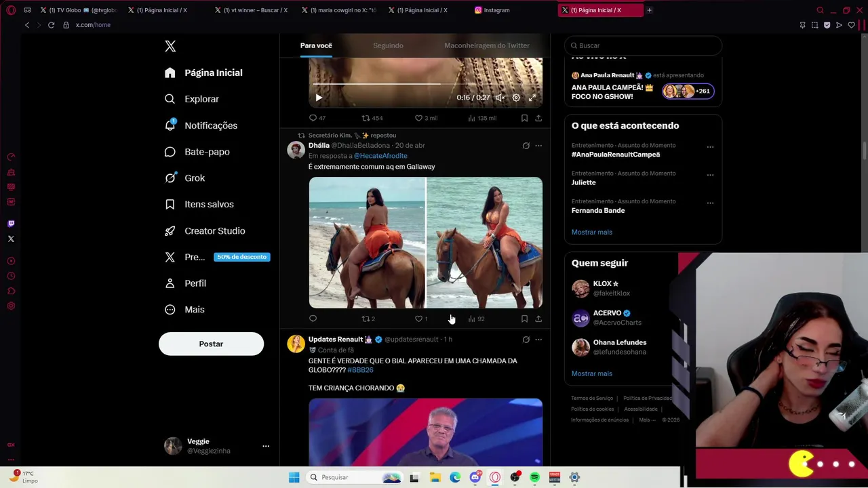Image resolution: width=868 pixels, height=488 pixels.
Task: Open Discord from the taskbar
Action: tap(475, 477)
